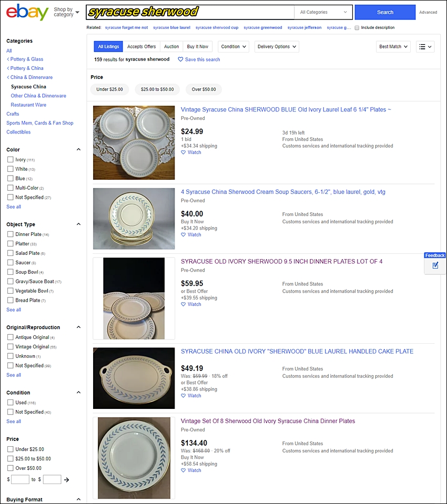Select the All Listings tab
Viewport: 447px width, 504px height.
click(x=108, y=47)
